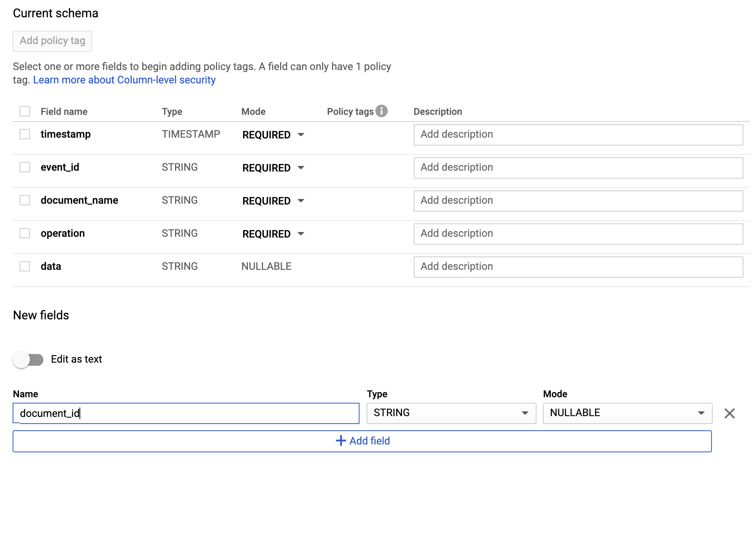Check the document_name field checkbox

[25, 200]
